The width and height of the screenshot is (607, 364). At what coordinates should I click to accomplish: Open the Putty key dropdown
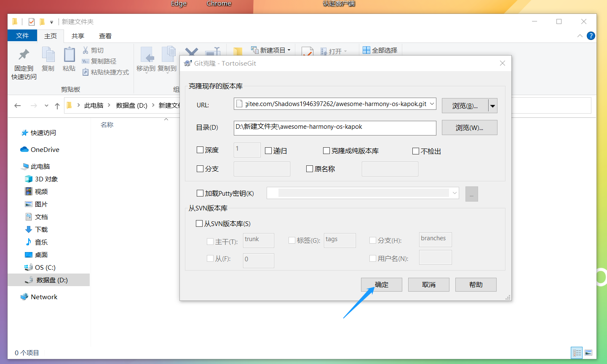(455, 193)
